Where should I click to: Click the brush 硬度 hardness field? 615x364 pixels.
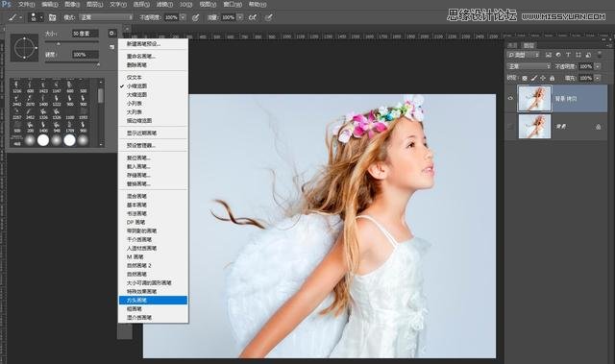pyautogui.click(x=86, y=55)
